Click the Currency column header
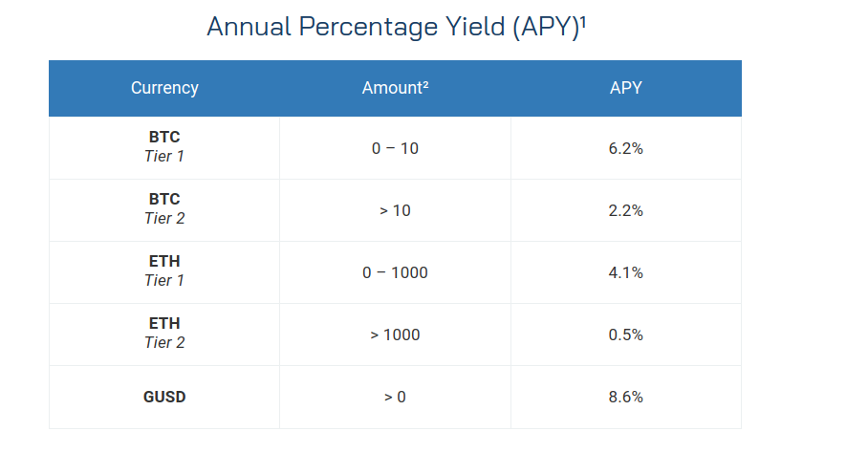The width and height of the screenshot is (868, 475). coord(164,88)
